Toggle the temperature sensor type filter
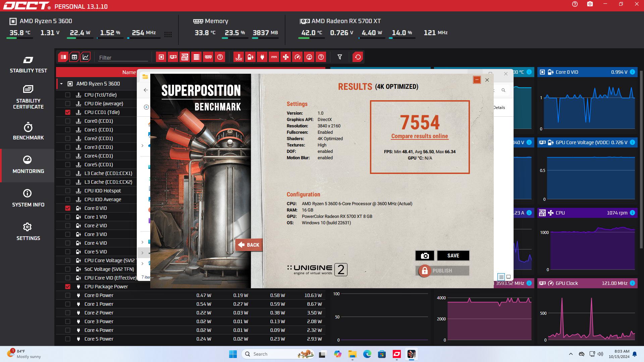 point(239,57)
